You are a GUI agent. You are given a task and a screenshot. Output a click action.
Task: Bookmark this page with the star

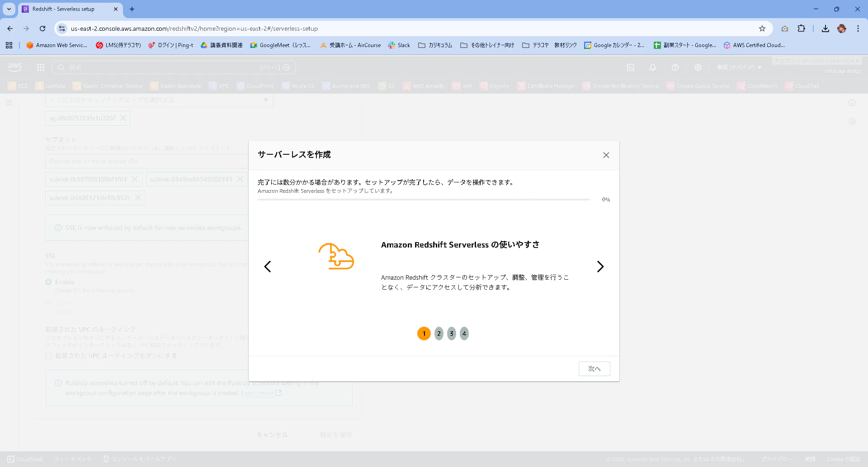coord(762,29)
